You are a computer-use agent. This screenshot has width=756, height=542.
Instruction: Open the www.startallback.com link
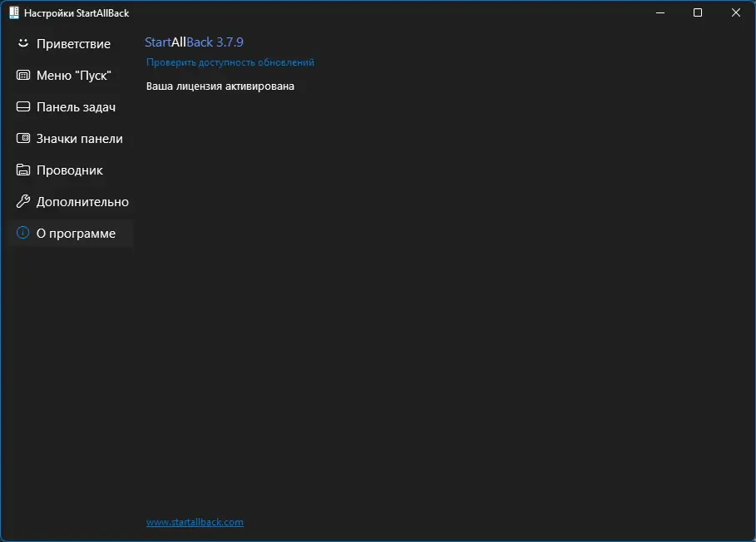pyautogui.click(x=195, y=522)
